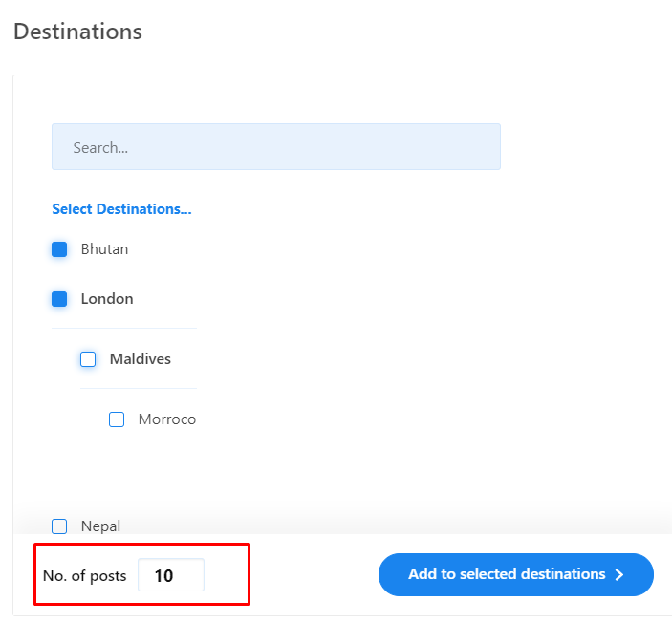This screenshot has width=672, height=623.
Task: Uncheck the Bhutan checkbox
Action: tap(59, 249)
